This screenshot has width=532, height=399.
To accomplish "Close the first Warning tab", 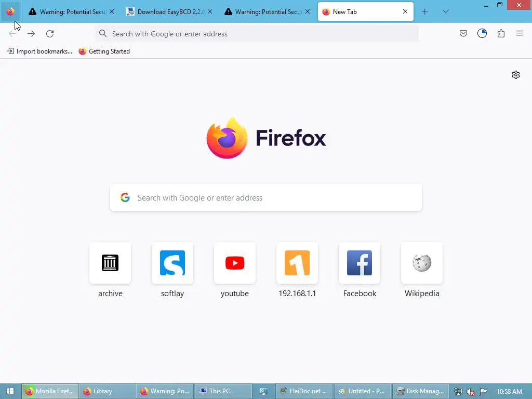I will point(112,11).
